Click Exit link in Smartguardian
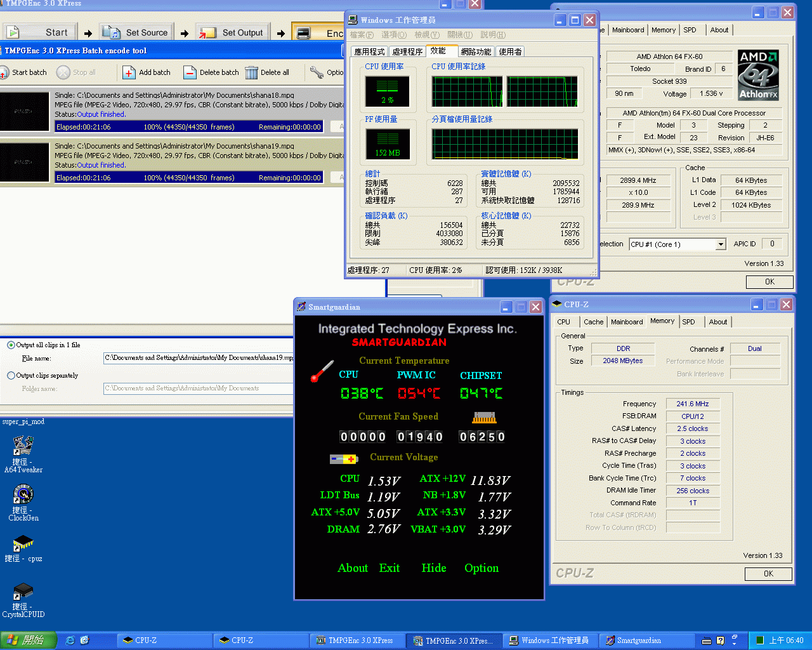812x650 pixels. [x=390, y=568]
